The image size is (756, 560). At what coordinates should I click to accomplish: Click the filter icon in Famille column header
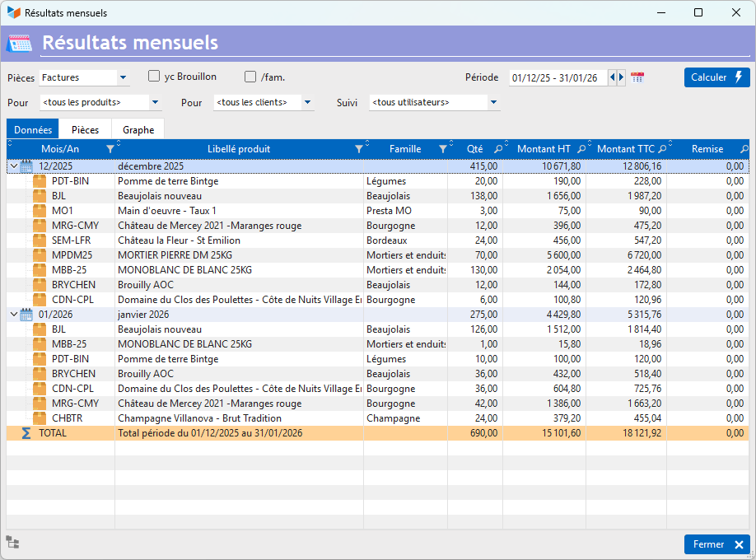click(443, 149)
